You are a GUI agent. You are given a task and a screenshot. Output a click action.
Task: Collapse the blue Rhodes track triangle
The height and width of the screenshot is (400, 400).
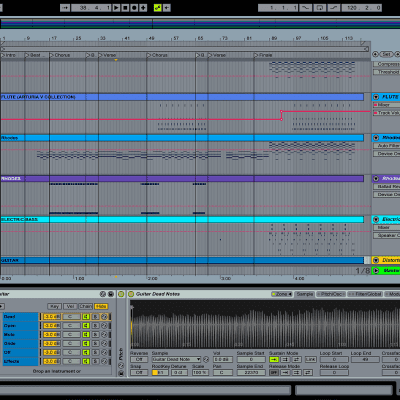[x=376, y=138]
